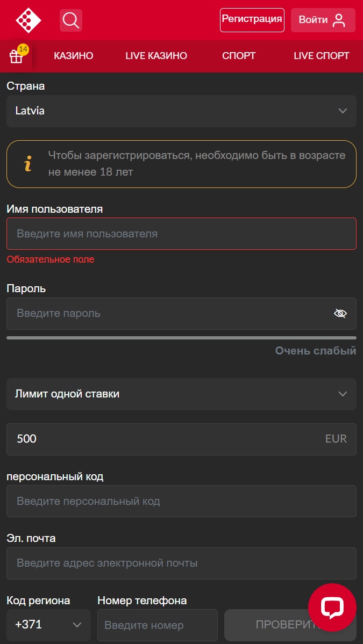Open the live chat bubble
The height and width of the screenshot is (644, 363).
coord(332,607)
